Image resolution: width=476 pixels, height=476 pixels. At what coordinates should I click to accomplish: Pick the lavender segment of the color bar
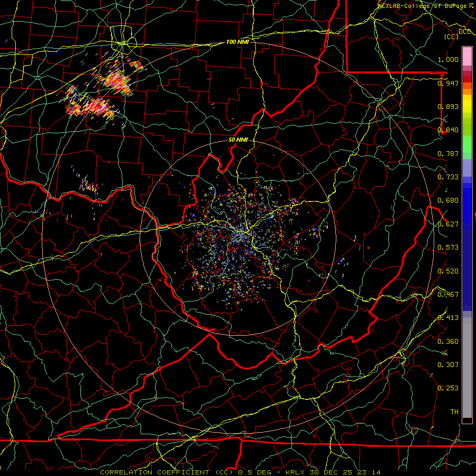pos(467,168)
